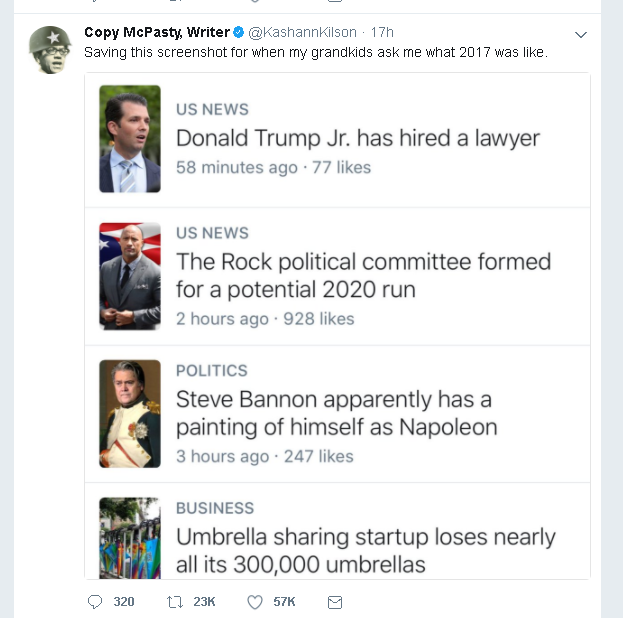Click The Rock photo thumbnail
Viewport: 623px width, 618px height.
(x=130, y=276)
